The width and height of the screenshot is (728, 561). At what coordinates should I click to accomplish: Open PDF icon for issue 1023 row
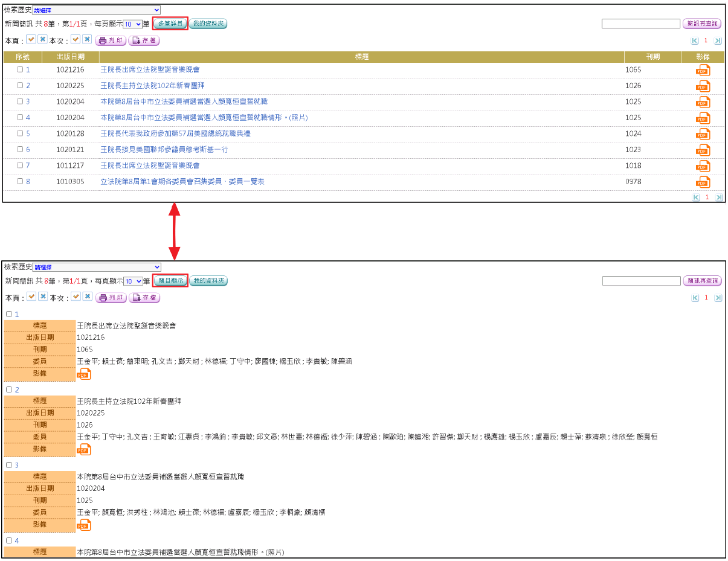click(x=702, y=150)
